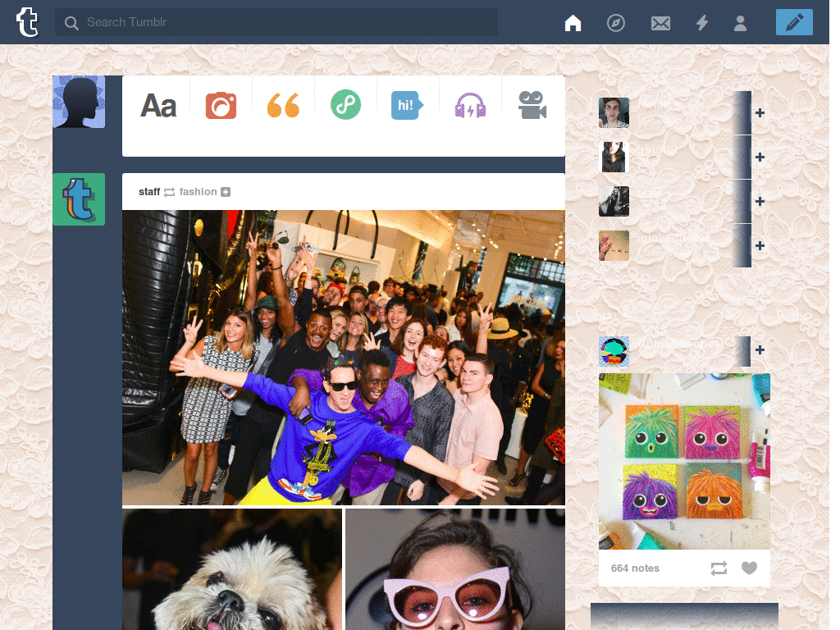This screenshot has width=840, height=630.
Task: Follow fashion via plus icon
Action: 226,192
